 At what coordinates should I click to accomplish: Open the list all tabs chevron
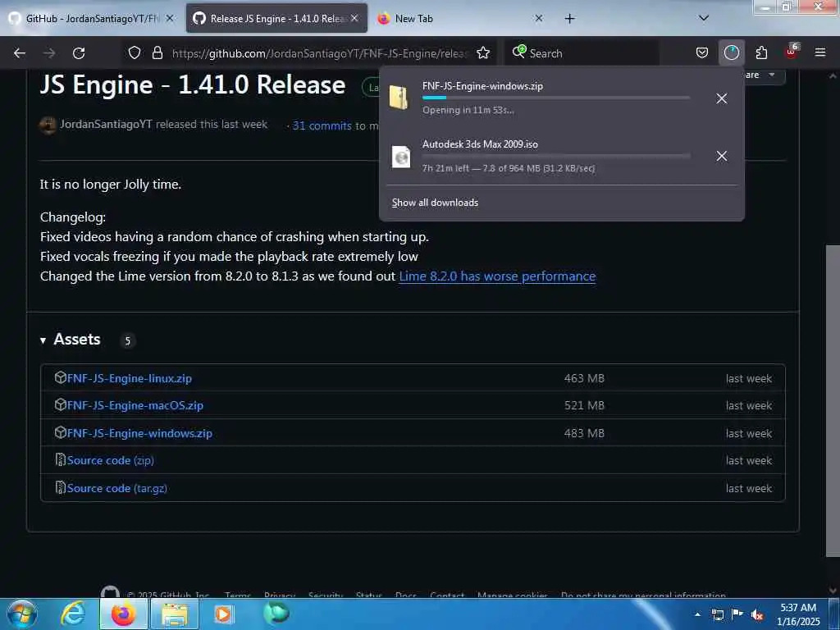tap(704, 18)
